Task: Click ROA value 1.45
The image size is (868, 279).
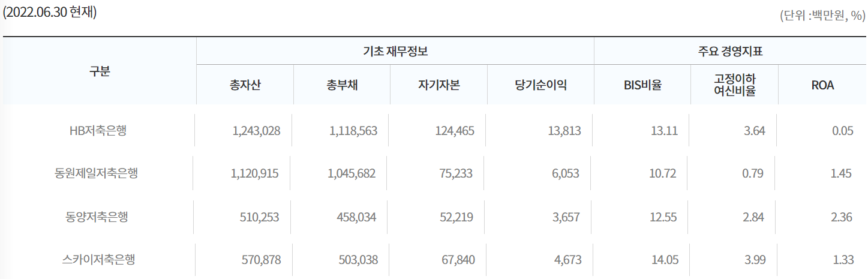Action: pos(841,173)
